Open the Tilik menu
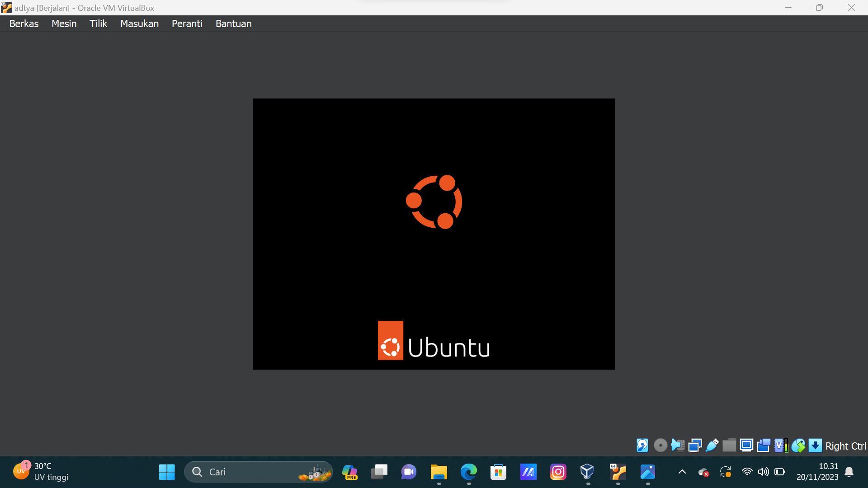This screenshot has width=868, height=488. 98,23
